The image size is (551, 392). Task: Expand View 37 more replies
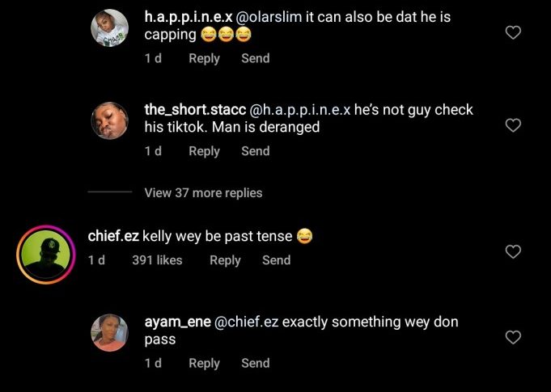click(203, 192)
